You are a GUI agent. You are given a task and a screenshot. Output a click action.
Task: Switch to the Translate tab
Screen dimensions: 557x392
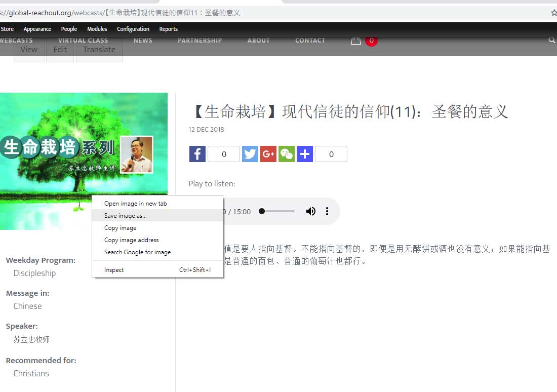tap(99, 50)
